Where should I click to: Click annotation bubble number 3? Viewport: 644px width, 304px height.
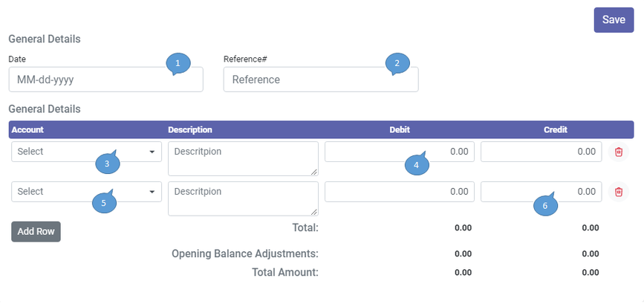tap(107, 164)
